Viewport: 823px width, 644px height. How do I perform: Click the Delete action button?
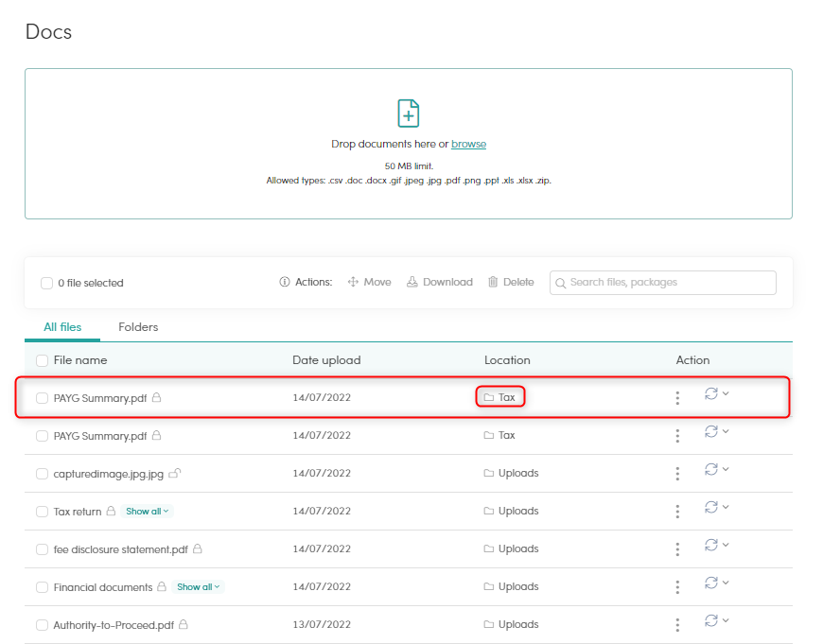511,282
